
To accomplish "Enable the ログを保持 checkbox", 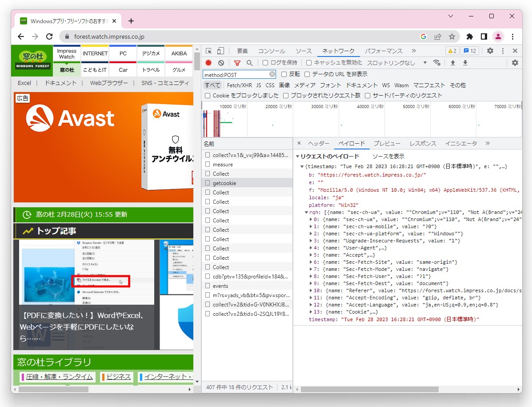I will click(265, 63).
